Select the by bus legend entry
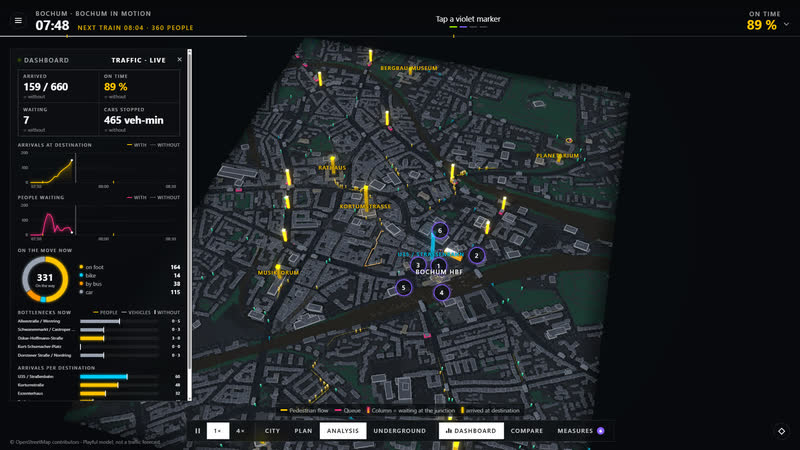Image resolution: width=800 pixels, height=450 pixels. coord(130,284)
